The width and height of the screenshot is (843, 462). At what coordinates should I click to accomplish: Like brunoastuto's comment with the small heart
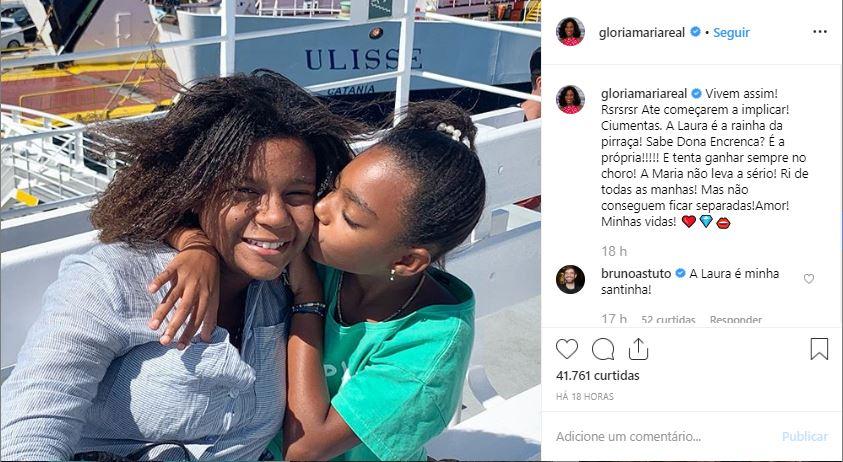[x=809, y=279]
